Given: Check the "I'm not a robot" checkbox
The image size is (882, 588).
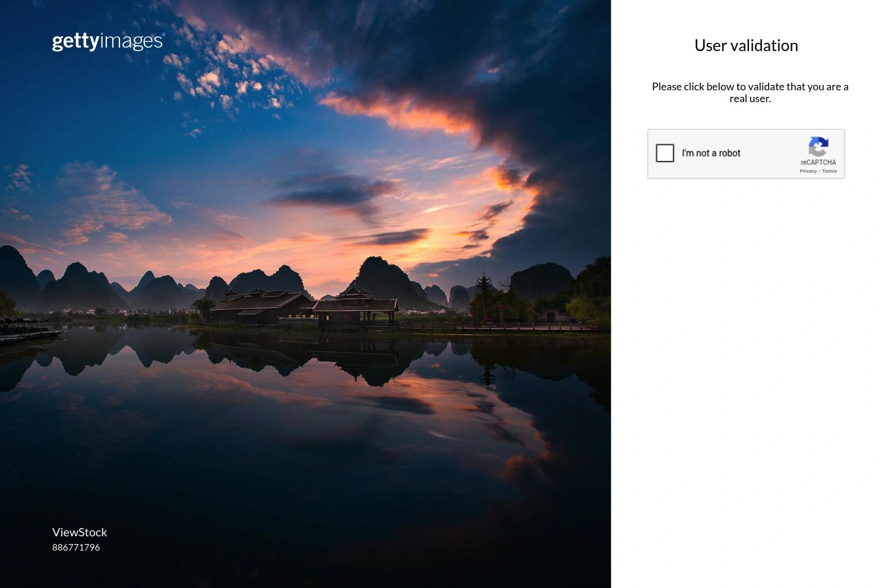Looking at the screenshot, I should (x=665, y=153).
